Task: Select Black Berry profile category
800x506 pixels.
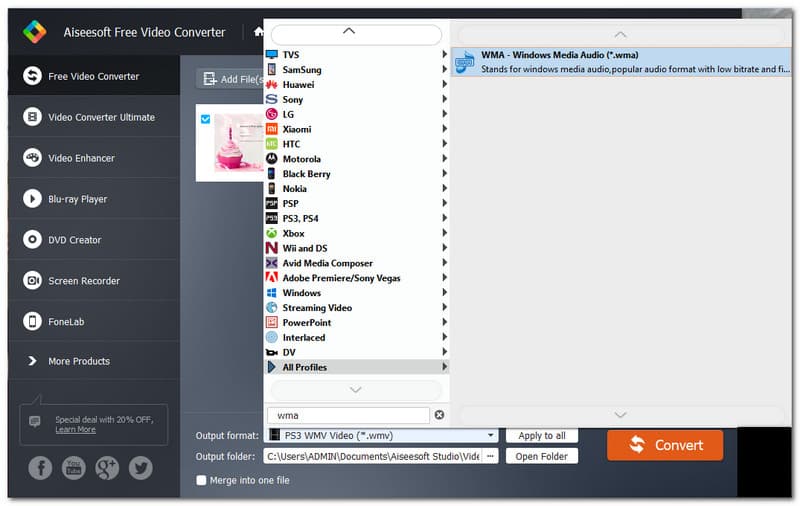Action: point(356,173)
